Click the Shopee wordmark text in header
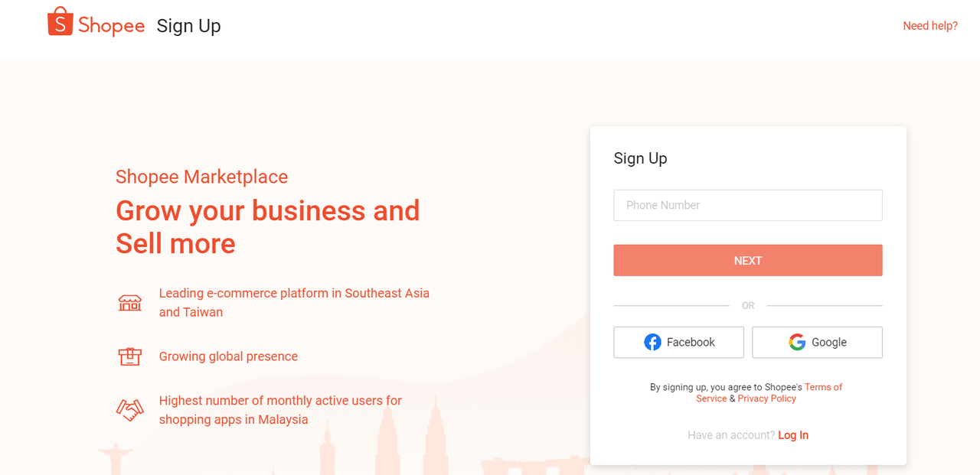The width and height of the screenshot is (980, 475). point(111,25)
